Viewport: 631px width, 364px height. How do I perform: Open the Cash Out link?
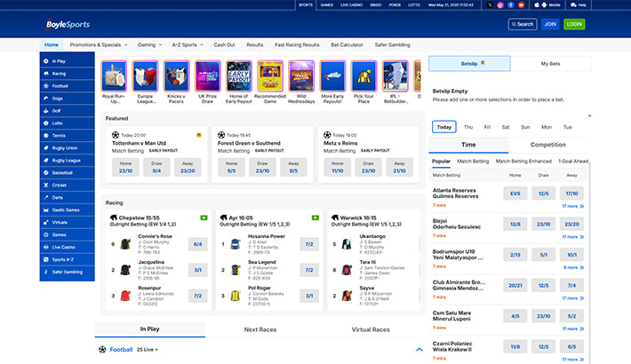[x=224, y=44]
